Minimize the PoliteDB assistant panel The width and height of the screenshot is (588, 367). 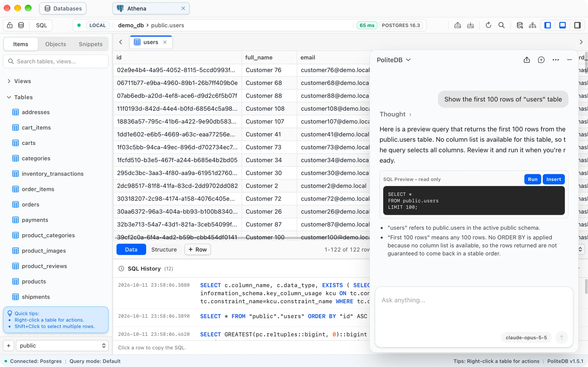(x=569, y=60)
